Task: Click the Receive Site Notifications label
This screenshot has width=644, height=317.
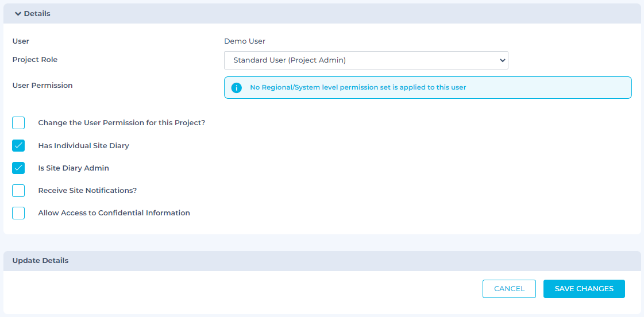Action: click(87, 191)
